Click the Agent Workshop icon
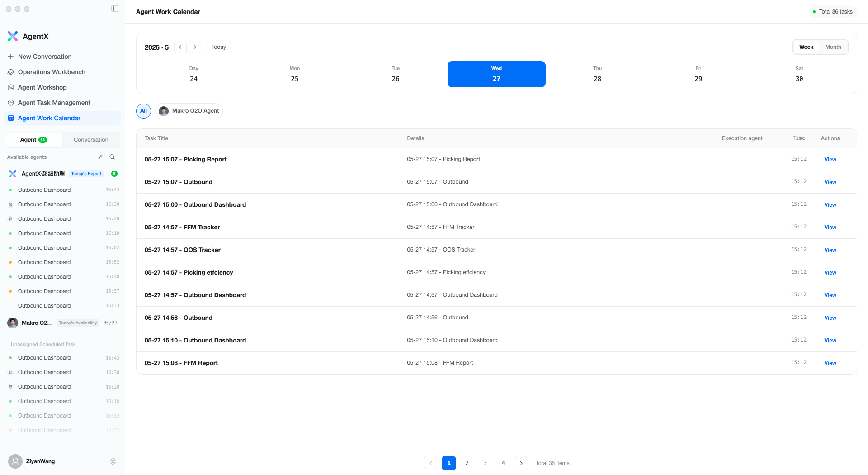This screenshot has height=475, width=868. click(11, 87)
